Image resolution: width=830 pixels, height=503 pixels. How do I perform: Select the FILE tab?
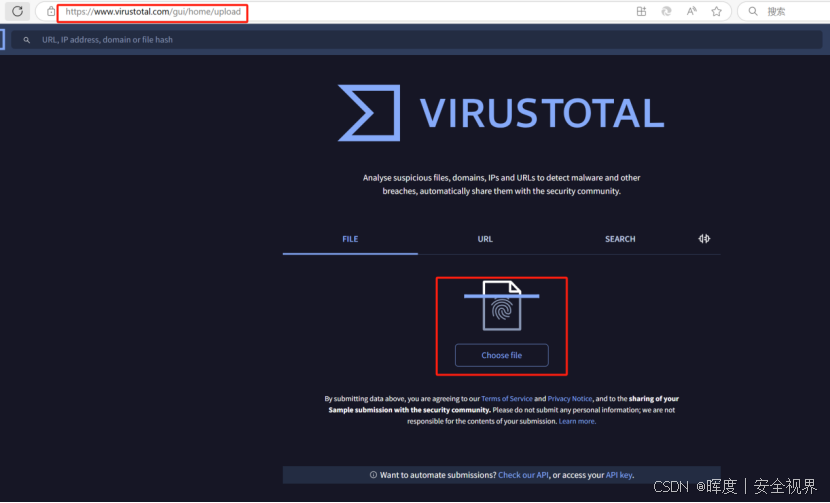click(x=350, y=239)
